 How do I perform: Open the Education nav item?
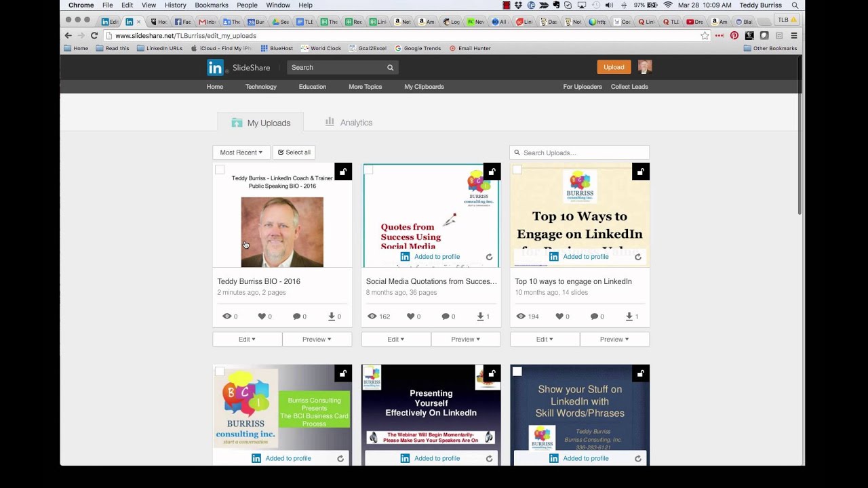(x=313, y=87)
